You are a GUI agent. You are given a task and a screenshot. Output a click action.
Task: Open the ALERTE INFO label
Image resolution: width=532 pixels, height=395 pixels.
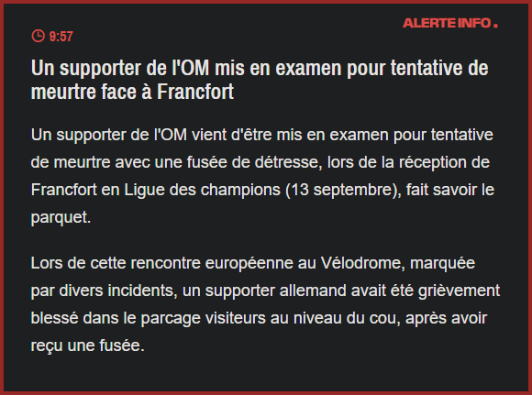(448, 23)
